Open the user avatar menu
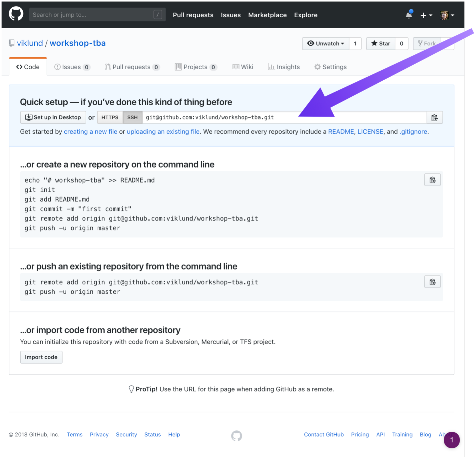This screenshot has height=458, width=476. pos(447,15)
